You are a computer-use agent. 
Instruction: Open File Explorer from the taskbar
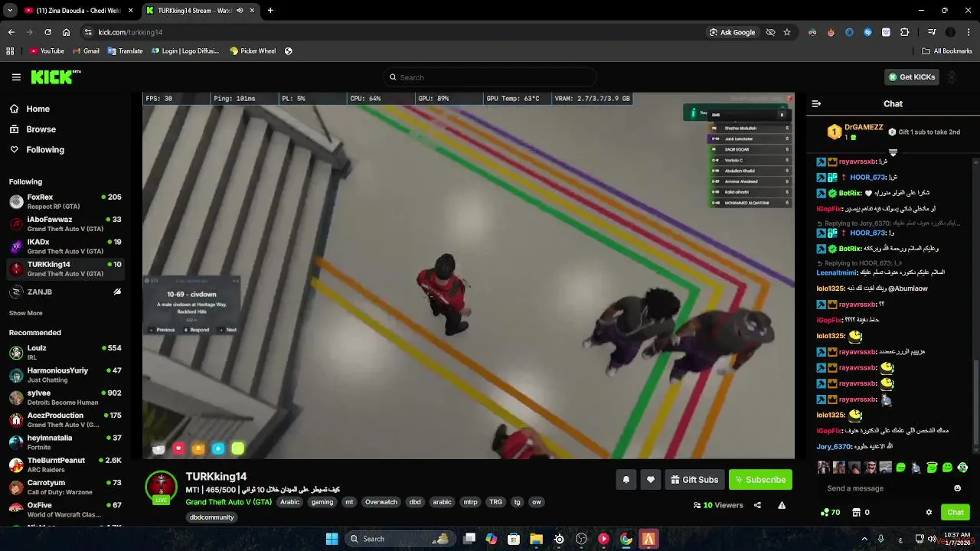536,539
